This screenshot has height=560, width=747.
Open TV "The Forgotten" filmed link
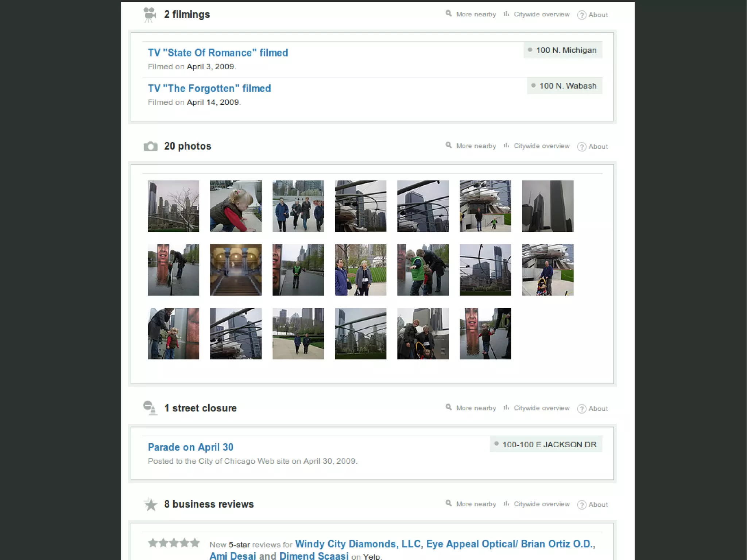(x=209, y=89)
